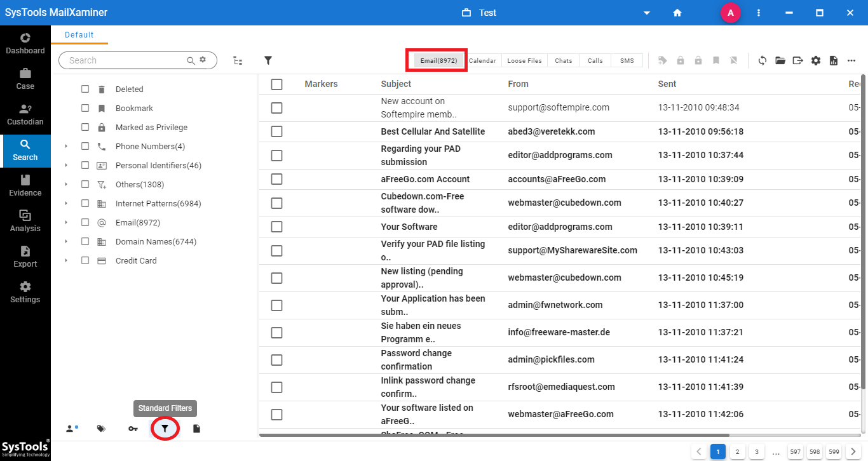The image size is (868, 461).
Task: Click the gear icon in top toolbar
Action: (x=816, y=60)
